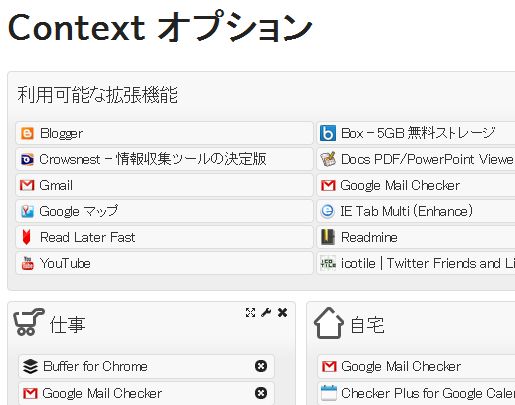Select Google Mail Checker in 自宅 context
The width and height of the screenshot is (515, 405).
[x=416, y=366]
